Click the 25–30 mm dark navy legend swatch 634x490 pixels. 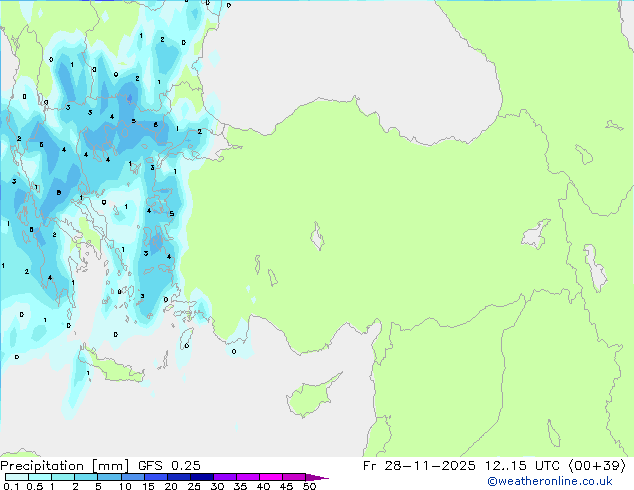(202, 477)
